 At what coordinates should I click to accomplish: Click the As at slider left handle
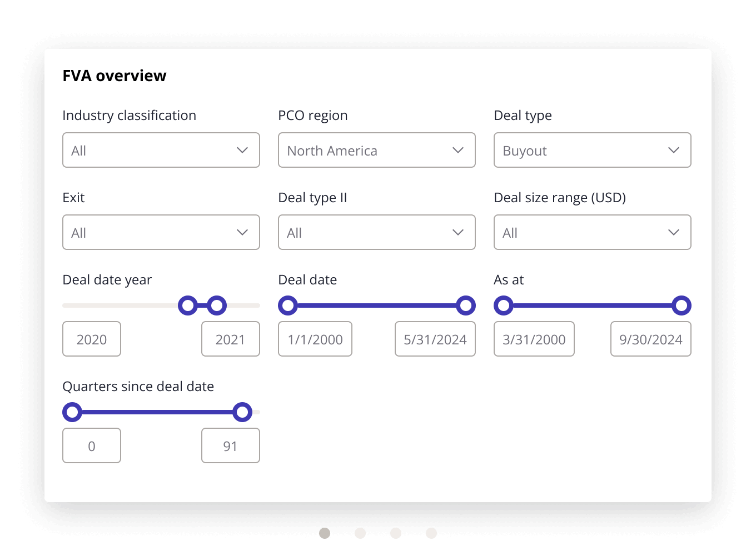[504, 305]
